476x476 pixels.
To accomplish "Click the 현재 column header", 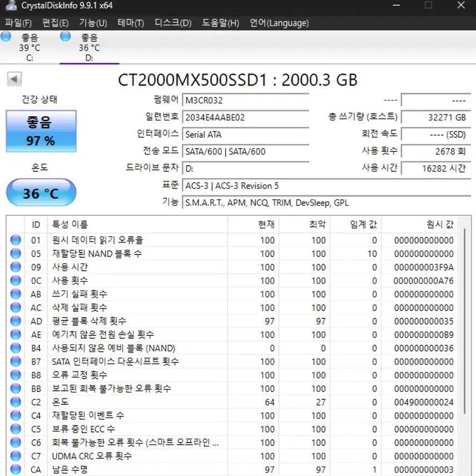I will pyautogui.click(x=253, y=224).
